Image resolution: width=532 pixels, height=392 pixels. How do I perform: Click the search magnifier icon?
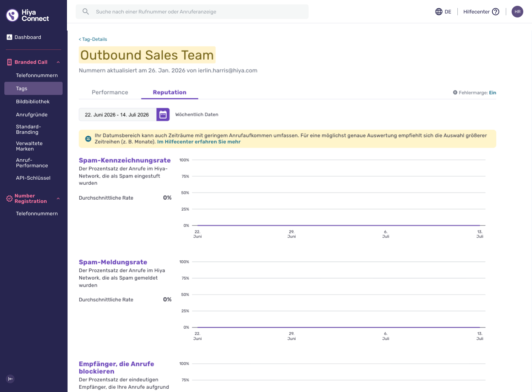[x=86, y=12]
